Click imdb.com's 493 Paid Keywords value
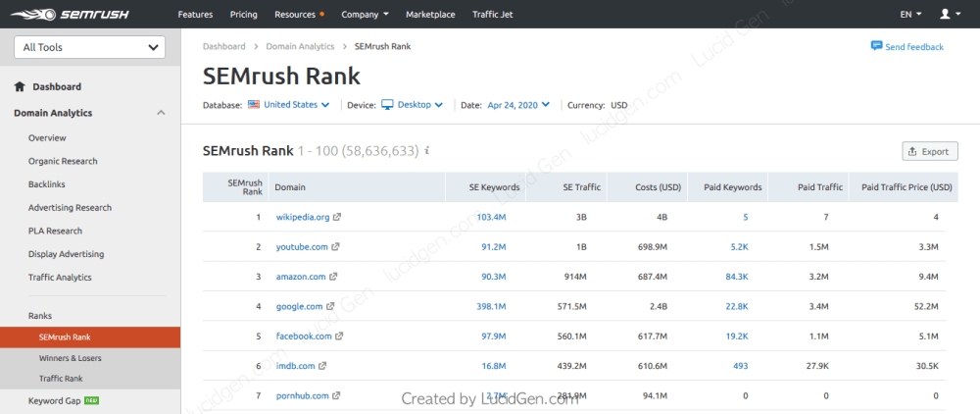Image resolution: width=980 pixels, height=414 pixels. 741,366
